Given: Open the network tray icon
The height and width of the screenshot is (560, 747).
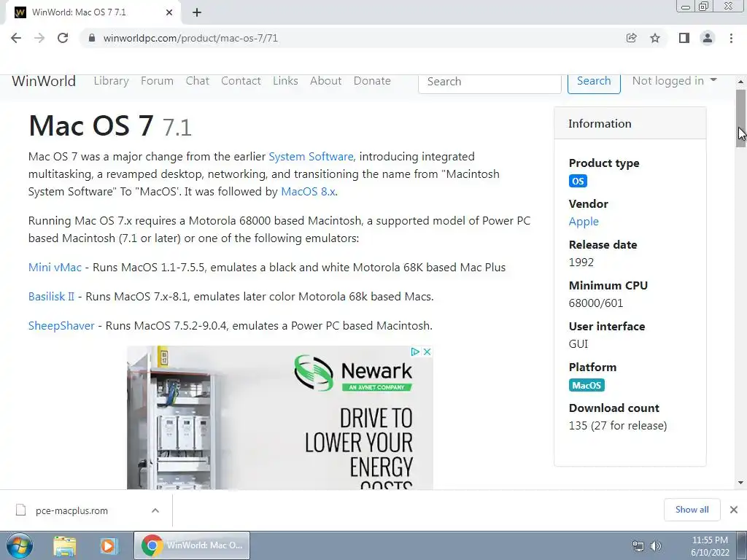Looking at the screenshot, I should (638, 546).
